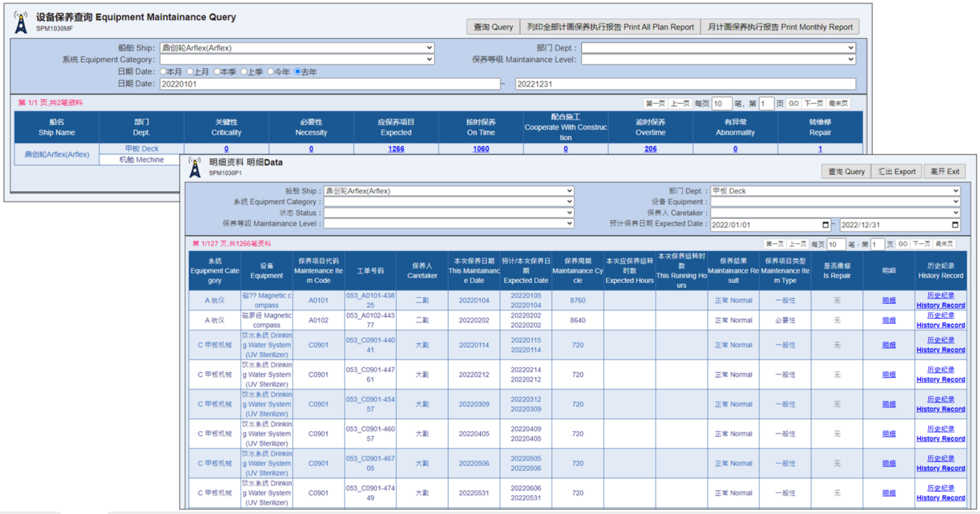980x514 pixels.
Task: Go to 下一页 in 明细Data pager
Action: coord(921,244)
